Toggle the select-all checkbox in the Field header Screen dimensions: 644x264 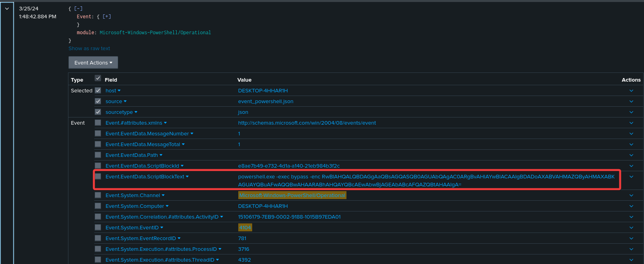point(98,78)
